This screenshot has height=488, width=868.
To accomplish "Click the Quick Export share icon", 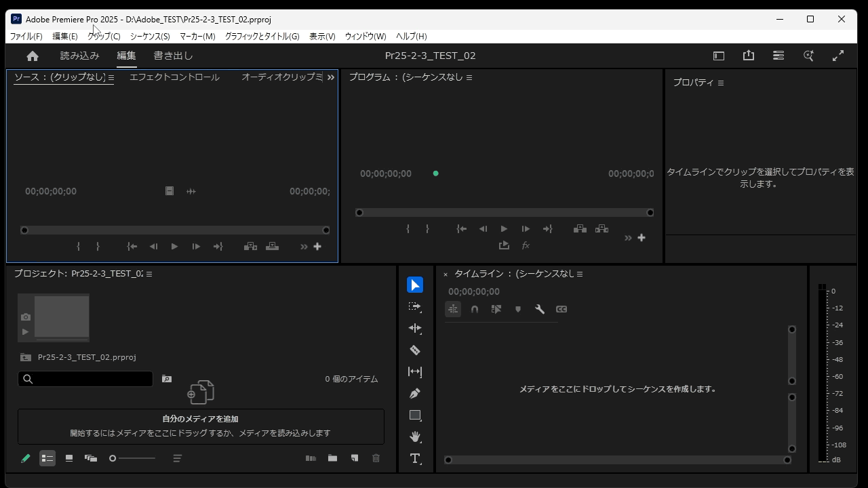I will (749, 56).
